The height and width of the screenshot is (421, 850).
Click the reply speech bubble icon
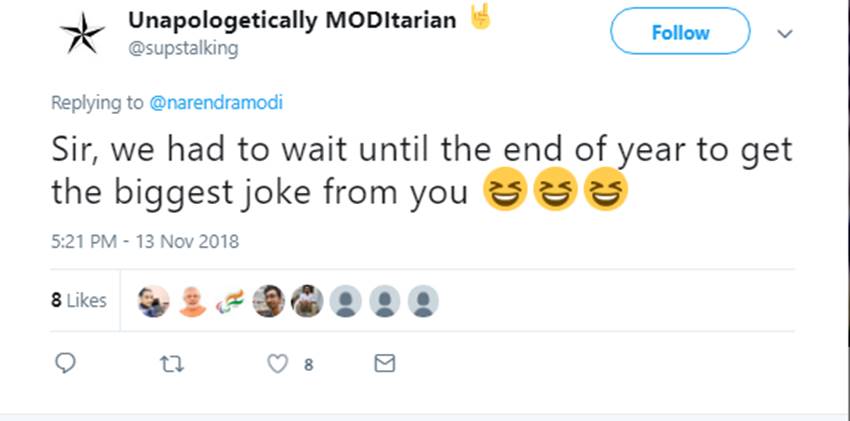[x=65, y=363]
